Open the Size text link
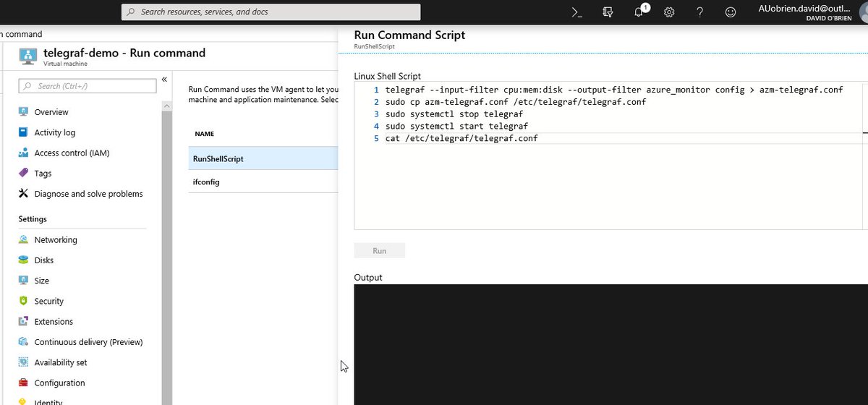The width and height of the screenshot is (868, 405). (x=42, y=281)
